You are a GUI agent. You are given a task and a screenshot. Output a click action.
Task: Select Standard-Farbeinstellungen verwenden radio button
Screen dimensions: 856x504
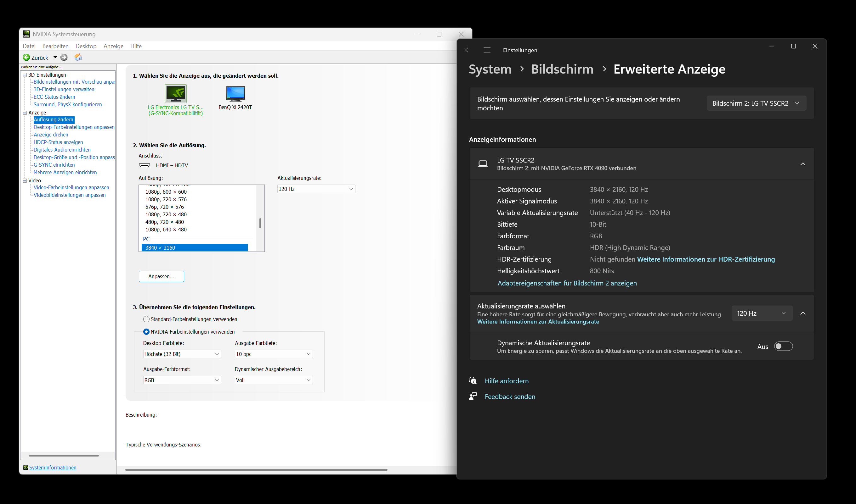point(146,319)
